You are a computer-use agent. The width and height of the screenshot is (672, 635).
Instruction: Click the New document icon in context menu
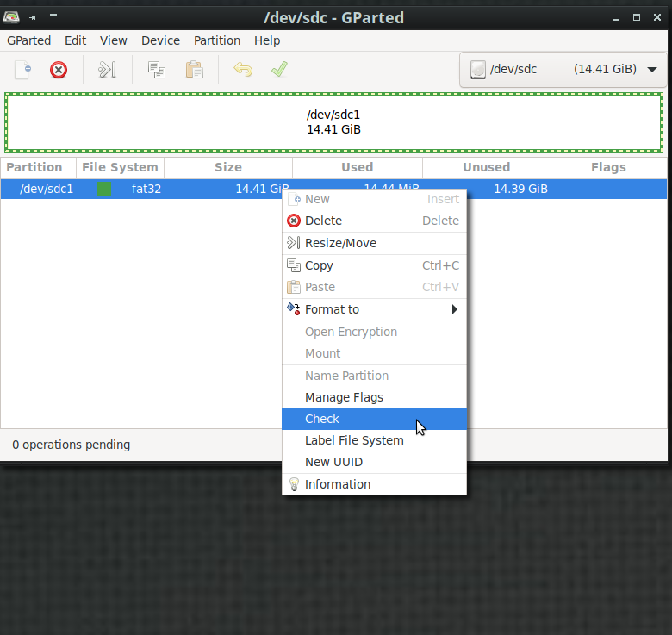295,199
